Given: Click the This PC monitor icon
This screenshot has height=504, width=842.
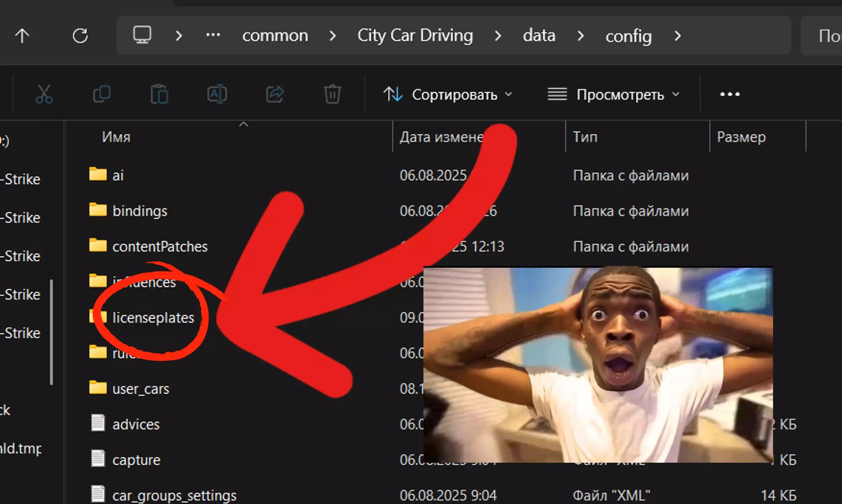Looking at the screenshot, I should point(142,35).
